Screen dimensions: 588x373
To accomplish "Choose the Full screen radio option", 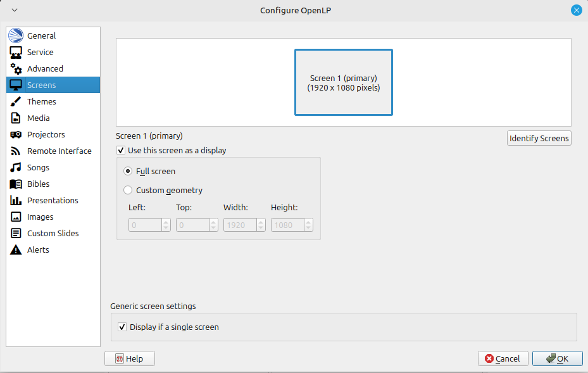I will (128, 171).
